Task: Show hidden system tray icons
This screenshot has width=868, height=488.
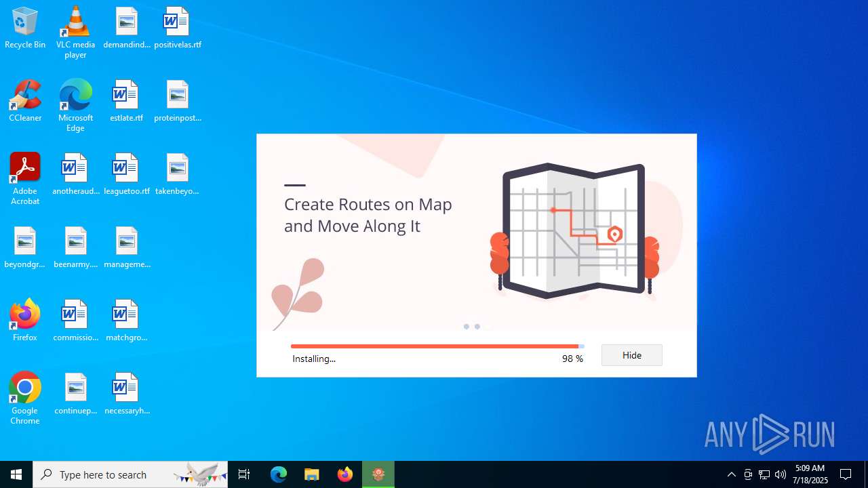Action: 732,474
